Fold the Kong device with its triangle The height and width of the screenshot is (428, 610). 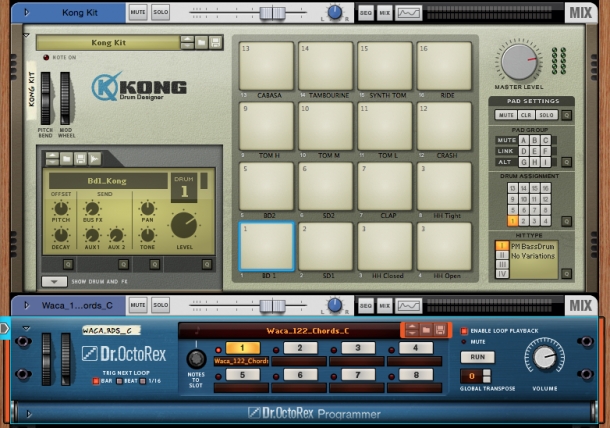pyautogui.click(x=26, y=35)
